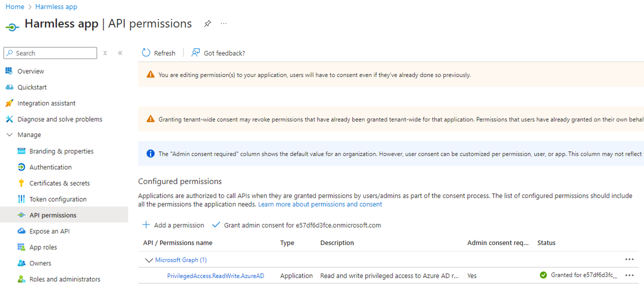
Task: Open Microsoft Graph row ellipsis options
Action: (629, 259)
